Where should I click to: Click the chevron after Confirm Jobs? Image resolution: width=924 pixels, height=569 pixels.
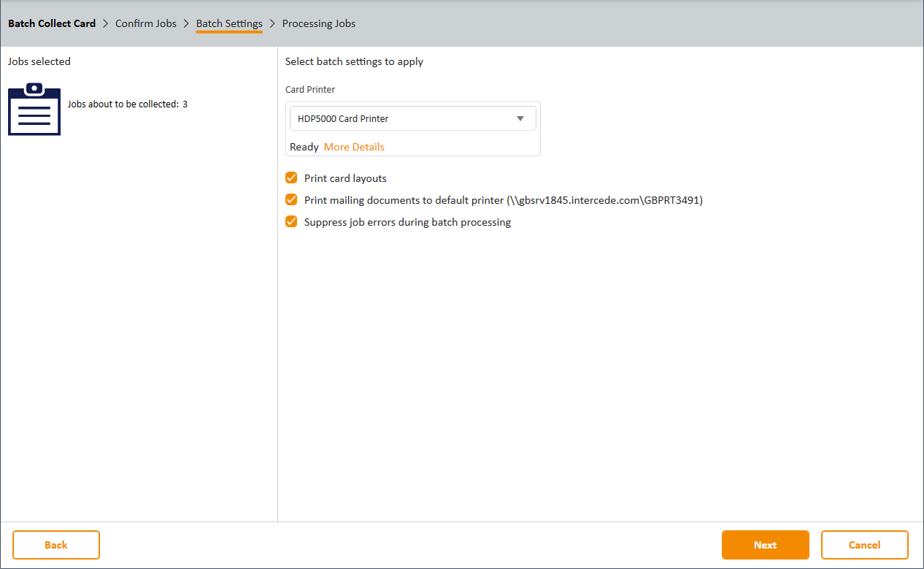[x=186, y=23]
